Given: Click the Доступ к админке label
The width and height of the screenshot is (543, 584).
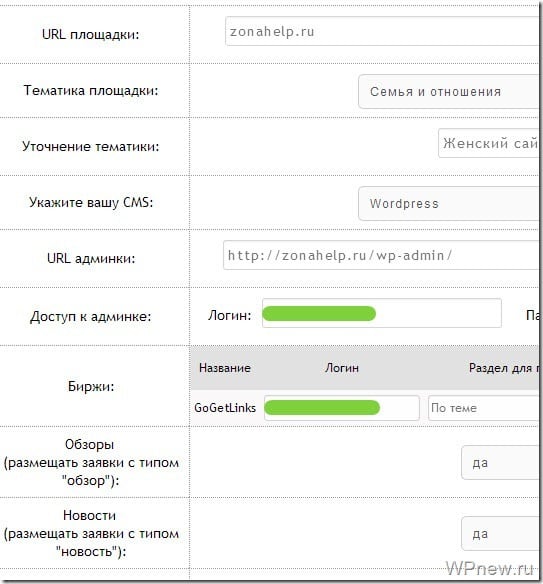Looking at the screenshot, I should [90, 317].
